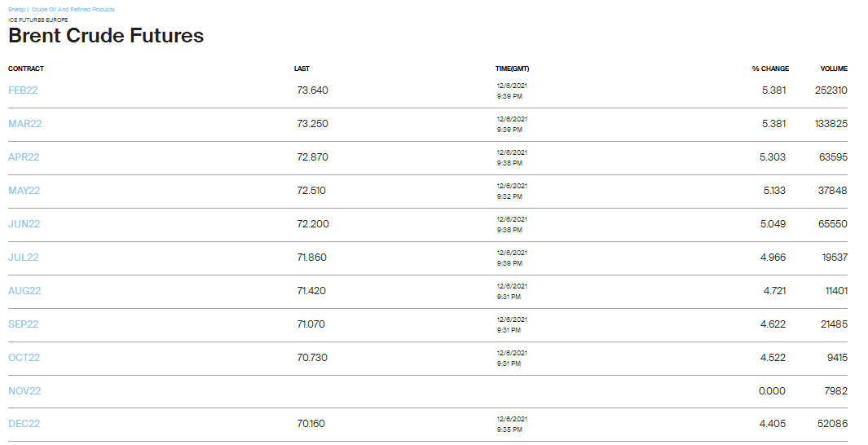Click the % CHANGE column header
This screenshot has height=445, width=868.
pos(770,68)
